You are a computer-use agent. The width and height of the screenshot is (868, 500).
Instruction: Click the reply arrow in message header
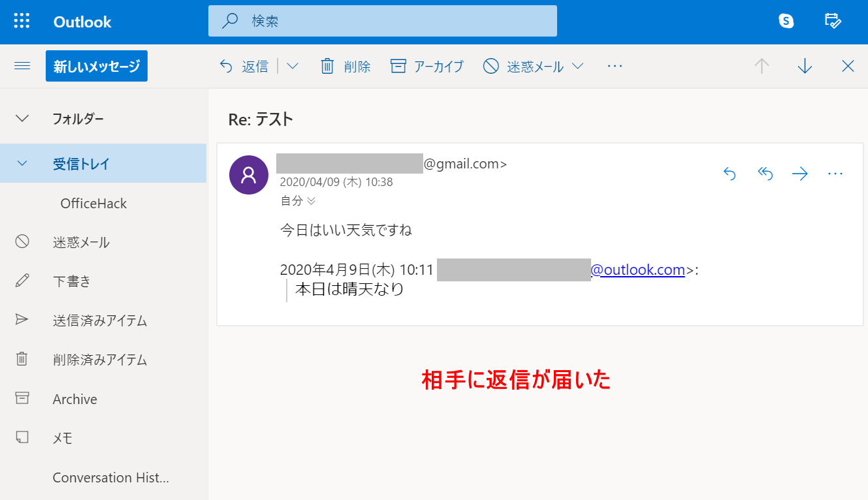pyautogui.click(x=730, y=174)
